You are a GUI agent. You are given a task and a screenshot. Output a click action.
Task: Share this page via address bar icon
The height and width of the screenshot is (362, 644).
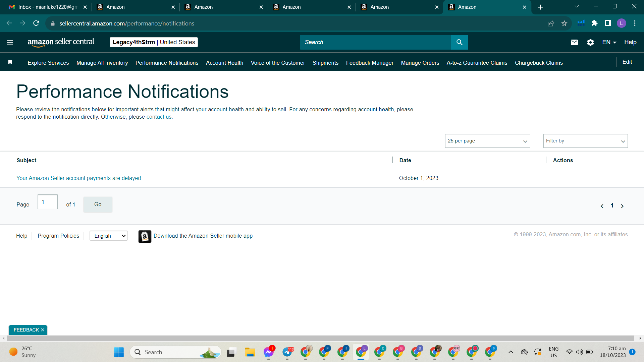click(x=551, y=23)
